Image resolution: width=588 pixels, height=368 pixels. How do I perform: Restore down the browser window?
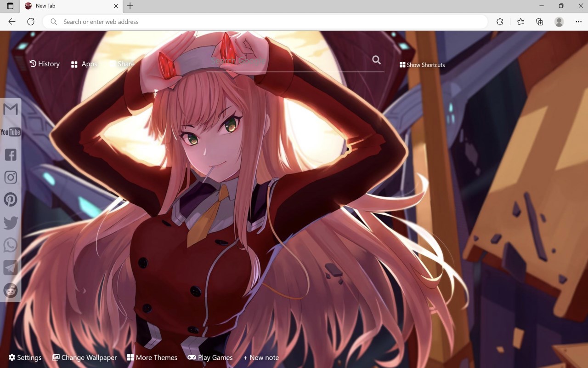click(561, 6)
